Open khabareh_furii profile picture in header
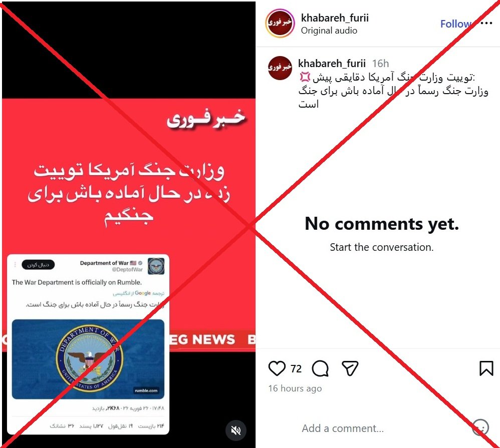 click(280, 23)
